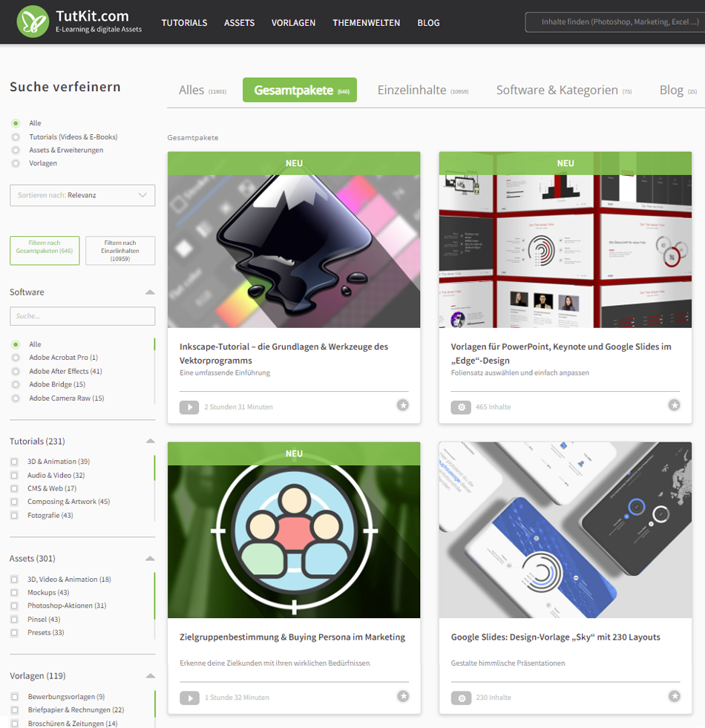Image resolution: width=705 pixels, height=728 pixels.
Task: Tick Composing & Artwork (45) checkbox
Action: [x=14, y=502]
